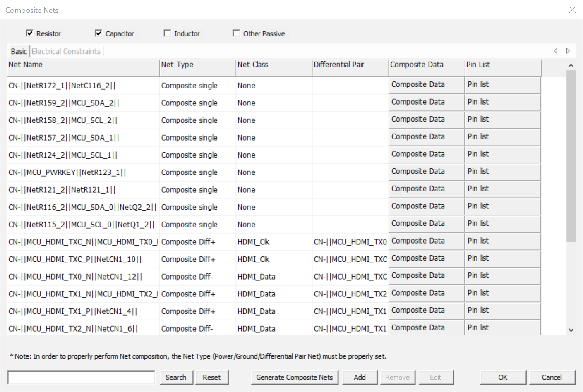Viewport: 583px width, 392px height.
Task: Click the Search button
Action: (x=176, y=377)
